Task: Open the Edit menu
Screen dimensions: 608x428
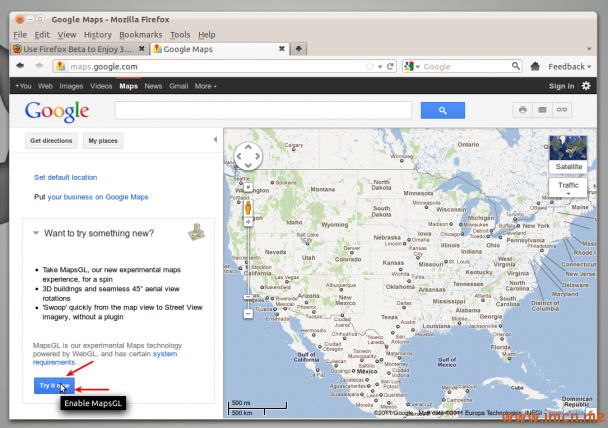Action: click(x=42, y=35)
